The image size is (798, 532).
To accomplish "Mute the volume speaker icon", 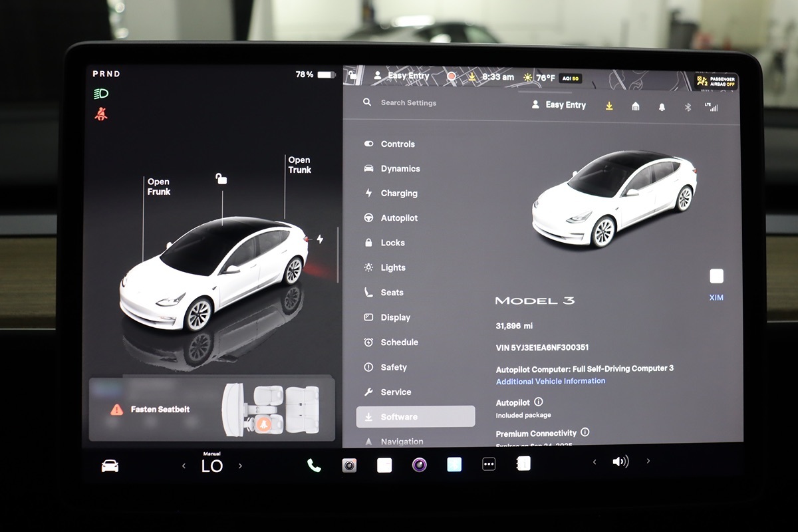I will tap(620, 462).
